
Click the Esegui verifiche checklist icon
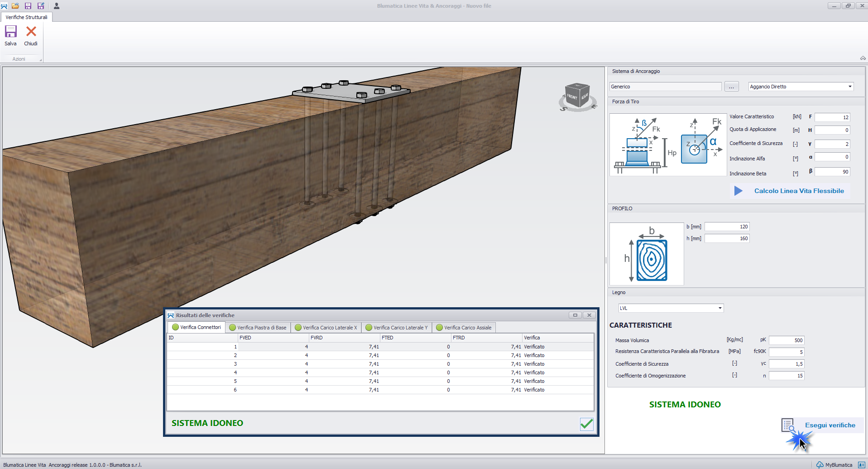pyautogui.click(x=788, y=425)
